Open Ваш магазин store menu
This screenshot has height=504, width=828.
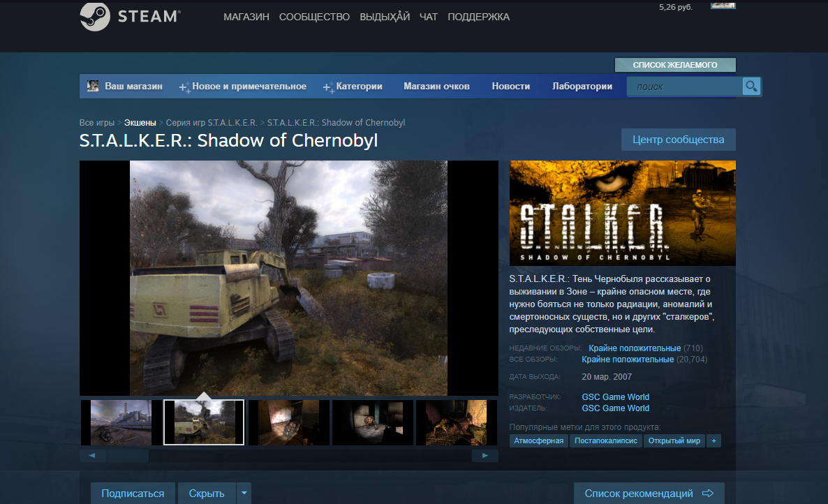133,86
